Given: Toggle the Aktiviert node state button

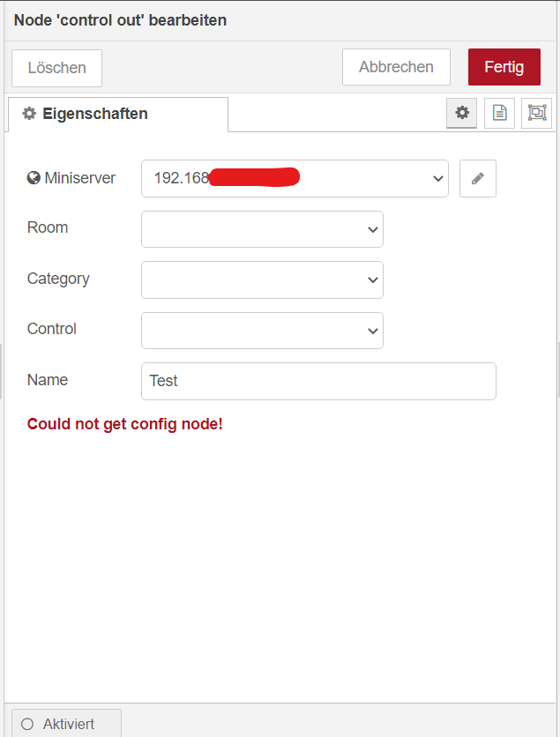Looking at the screenshot, I should (x=66, y=724).
